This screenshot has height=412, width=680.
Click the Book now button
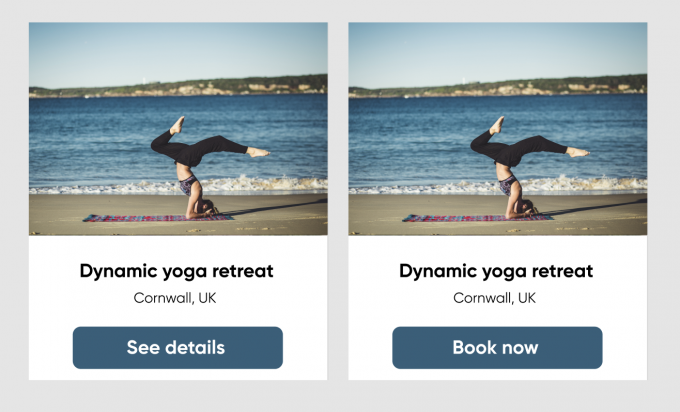pos(497,348)
